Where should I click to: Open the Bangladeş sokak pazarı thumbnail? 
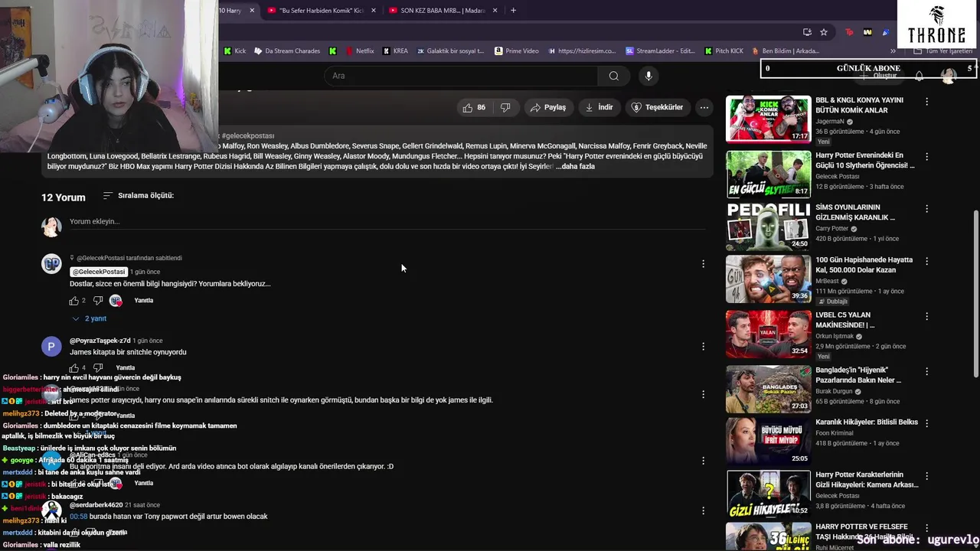pos(768,389)
